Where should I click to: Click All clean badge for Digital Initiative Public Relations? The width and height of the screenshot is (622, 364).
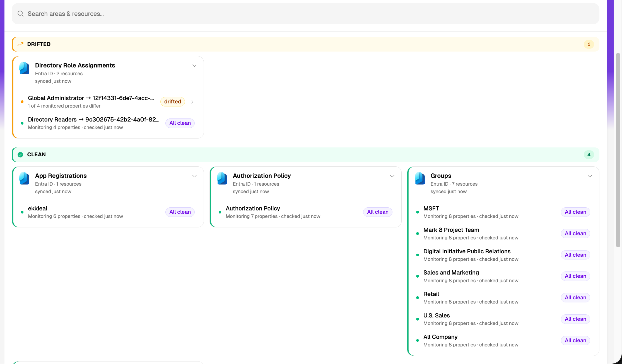pyautogui.click(x=575, y=255)
